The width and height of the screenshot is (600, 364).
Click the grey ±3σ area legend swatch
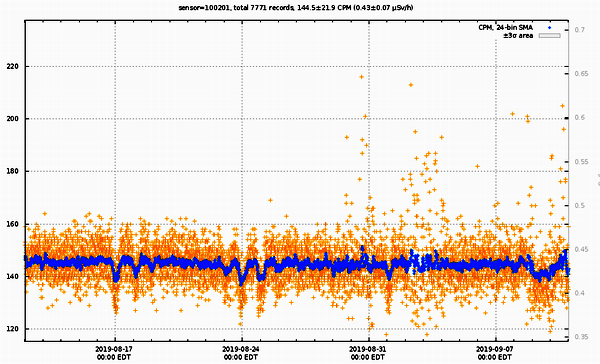(x=549, y=36)
